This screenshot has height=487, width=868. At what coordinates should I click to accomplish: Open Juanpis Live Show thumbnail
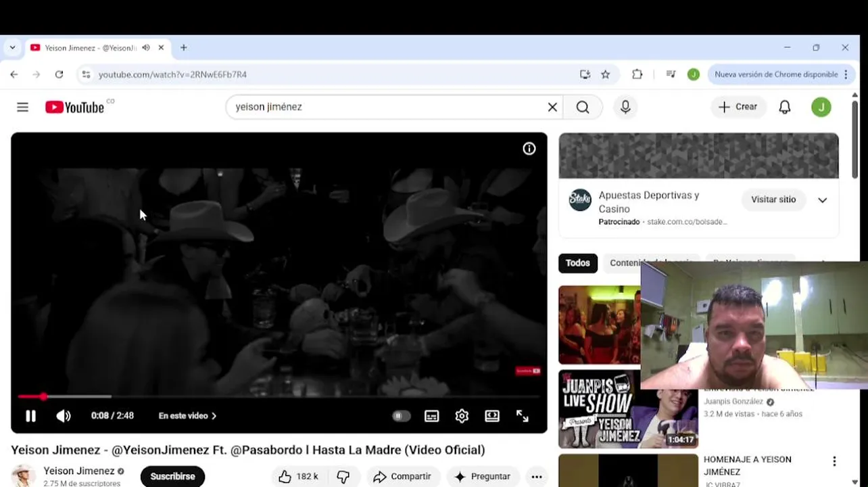click(628, 409)
